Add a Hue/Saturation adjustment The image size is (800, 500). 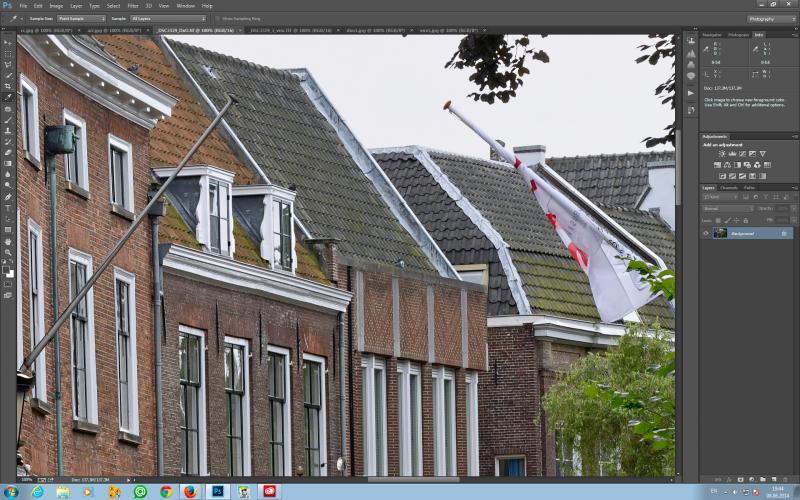[x=717, y=165]
